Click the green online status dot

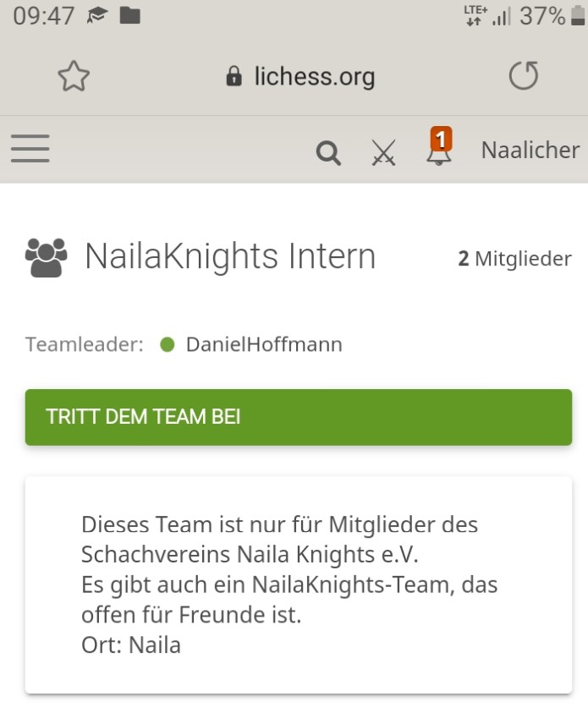tap(168, 344)
